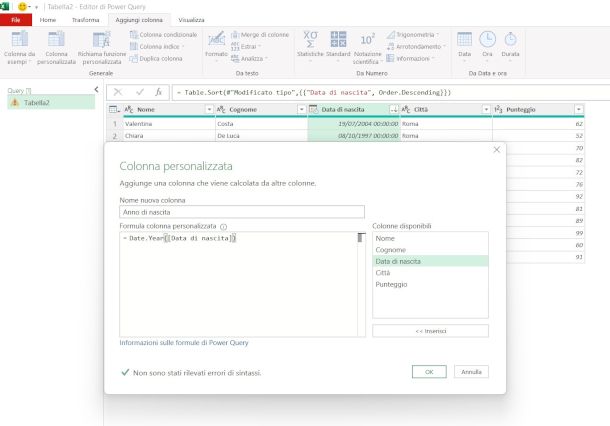Open Informazioni dropdown
Image resolution: width=610 pixels, height=426 pixels.
[410, 58]
